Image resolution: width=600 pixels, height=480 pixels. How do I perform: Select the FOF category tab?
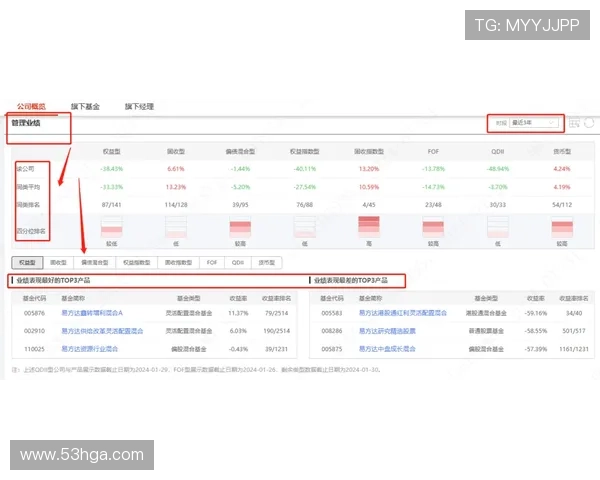[x=212, y=263]
